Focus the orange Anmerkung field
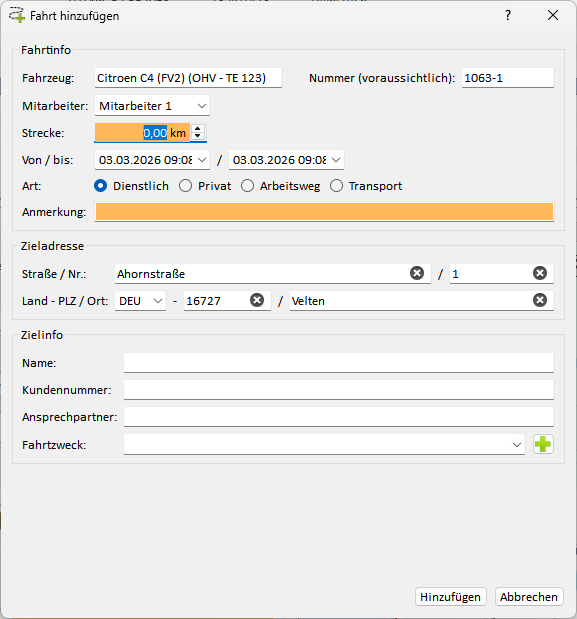 click(324, 212)
